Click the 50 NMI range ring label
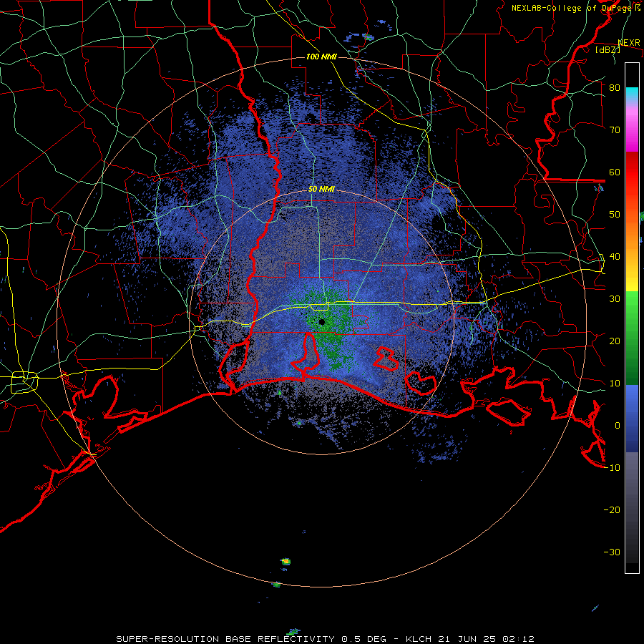The height and width of the screenshot is (644, 644). (x=321, y=190)
